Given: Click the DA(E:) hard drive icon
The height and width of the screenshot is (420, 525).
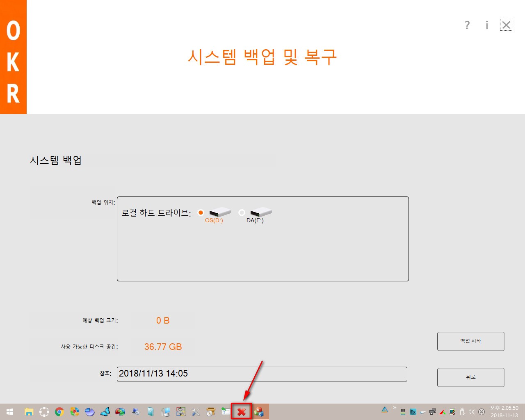Looking at the screenshot, I should point(261,212).
